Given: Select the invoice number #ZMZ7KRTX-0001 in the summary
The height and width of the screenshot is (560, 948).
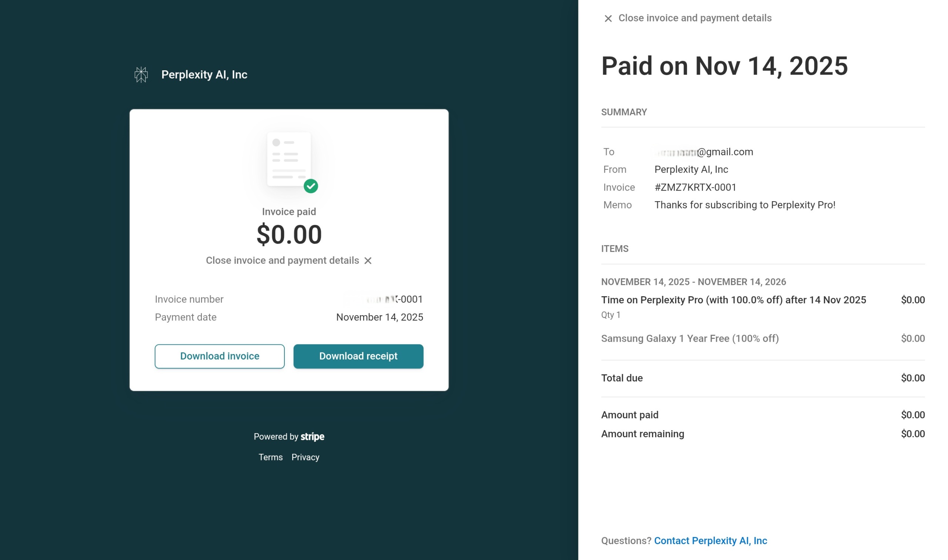Looking at the screenshot, I should (x=695, y=187).
